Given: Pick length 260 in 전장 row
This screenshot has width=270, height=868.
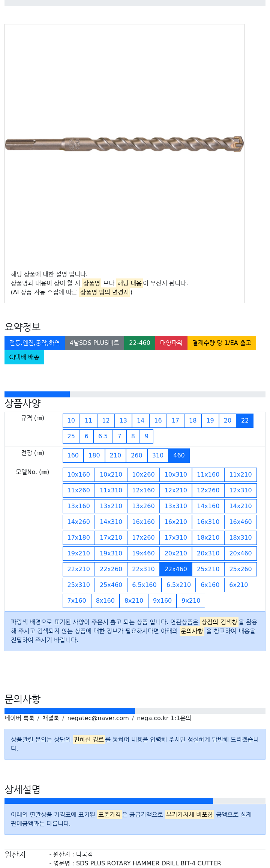Looking at the screenshot, I should pos(136,455).
